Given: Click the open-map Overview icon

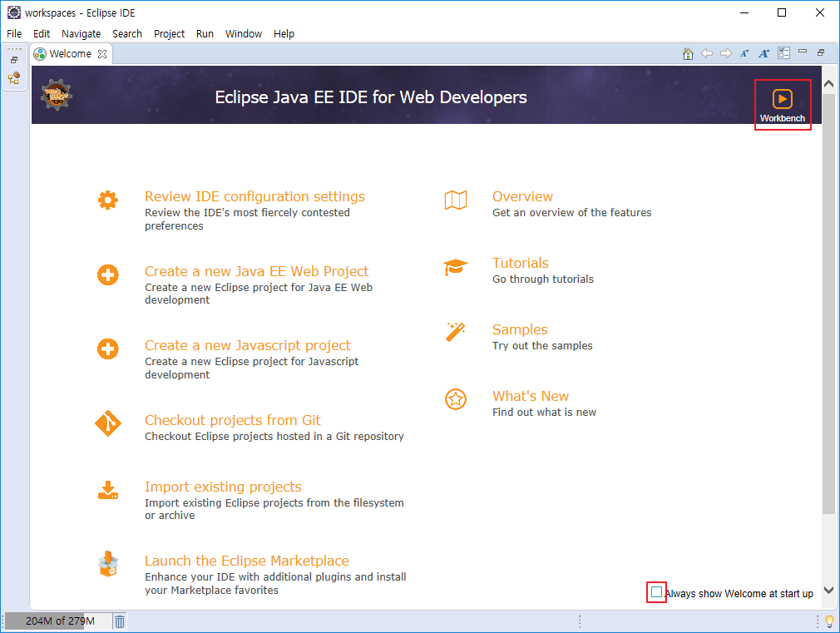Looking at the screenshot, I should tap(456, 200).
